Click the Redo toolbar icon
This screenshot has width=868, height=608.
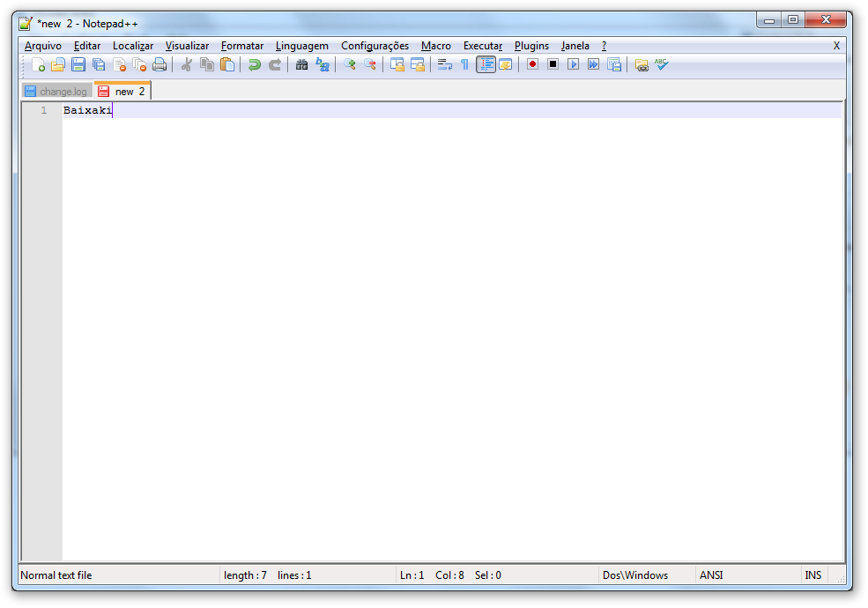coord(275,65)
